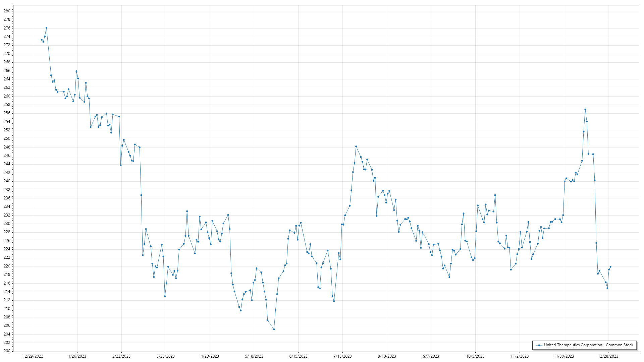This screenshot has width=644, height=362.
Task: Click the 10/5/2023 date axis label
Action: [475, 356]
